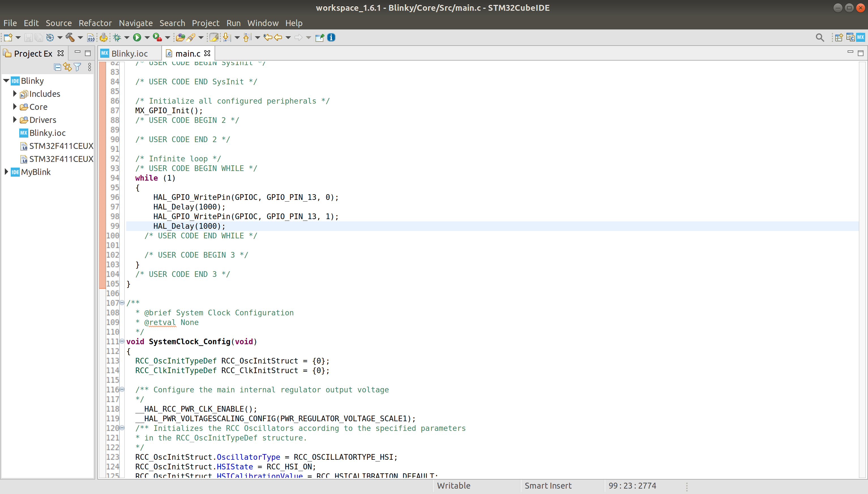The height and width of the screenshot is (494, 868).
Task: Collapse All in Project Explorer
Action: point(58,67)
